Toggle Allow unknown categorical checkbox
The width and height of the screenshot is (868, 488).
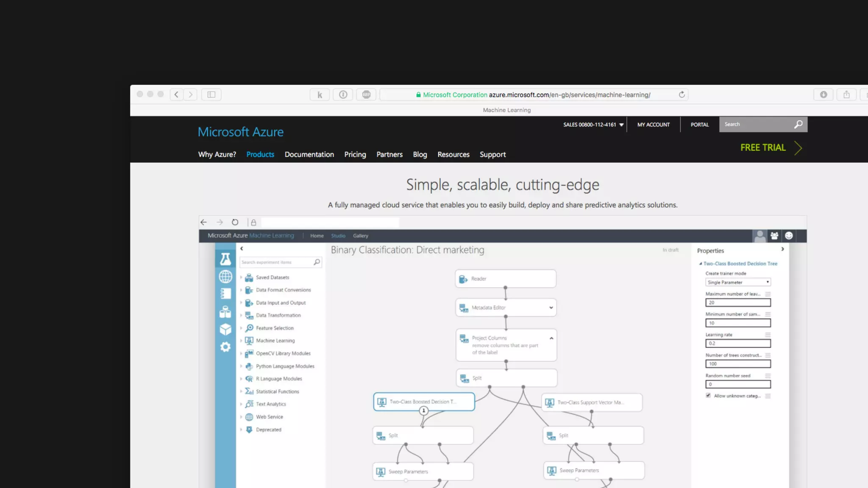(x=708, y=396)
